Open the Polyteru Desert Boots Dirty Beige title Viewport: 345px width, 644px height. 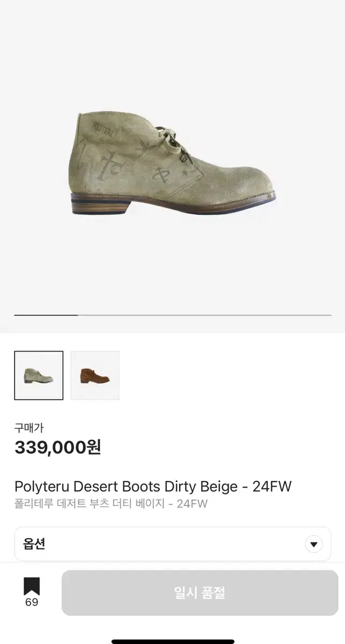153,487
